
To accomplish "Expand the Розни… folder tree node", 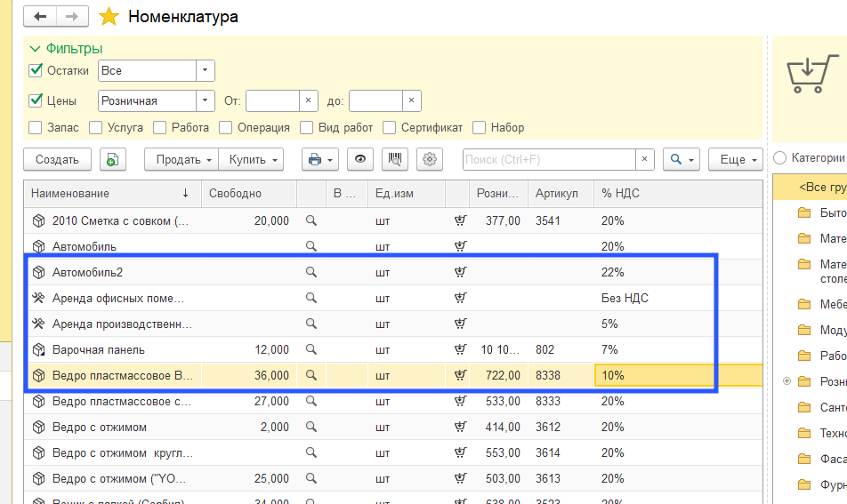I will [x=787, y=381].
